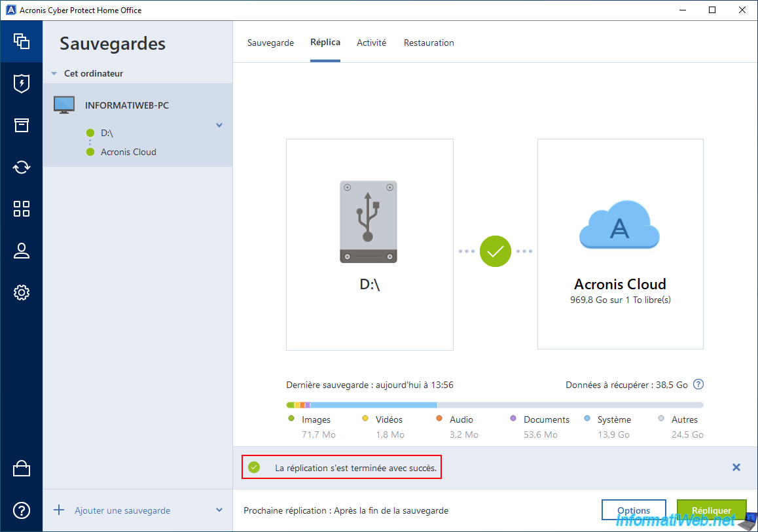Image resolution: width=758 pixels, height=532 pixels.
Task: Open the Activité tab
Action: point(371,43)
